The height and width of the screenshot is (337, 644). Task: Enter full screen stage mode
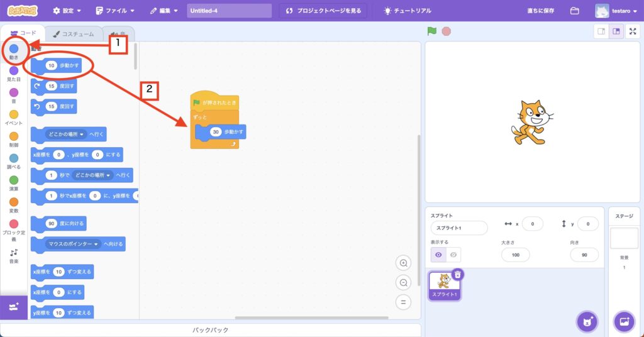[x=633, y=31]
